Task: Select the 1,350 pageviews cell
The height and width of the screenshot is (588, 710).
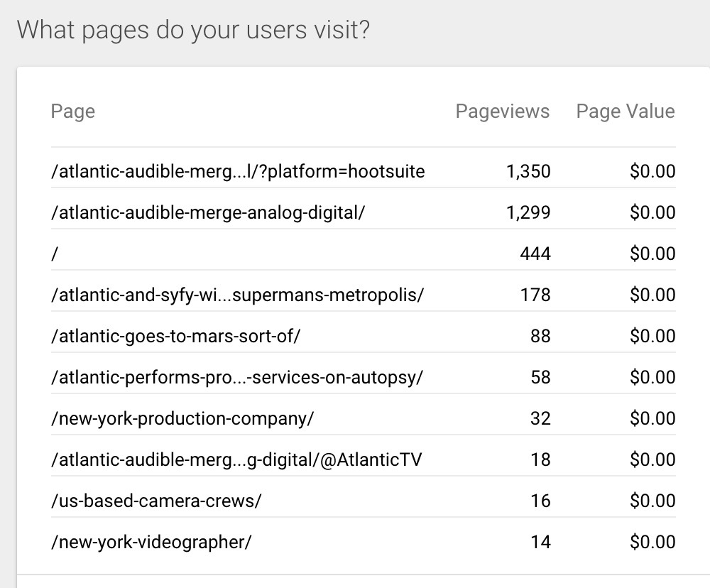Action: 528,172
